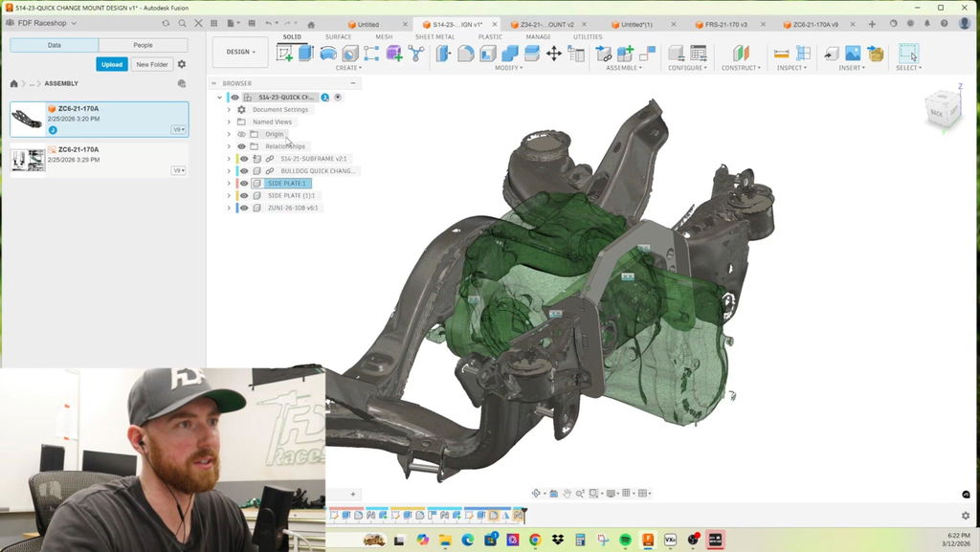
Task: Select the Press Pull tool
Action: (x=443, y=54)
